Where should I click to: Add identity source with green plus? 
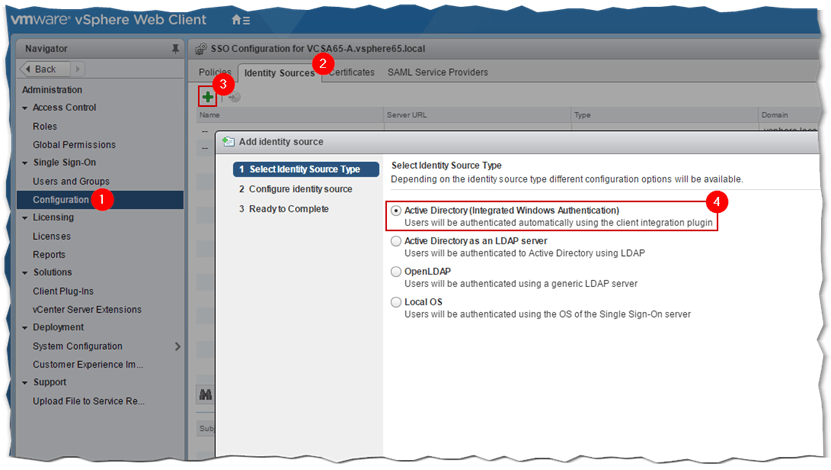point(208,97)
